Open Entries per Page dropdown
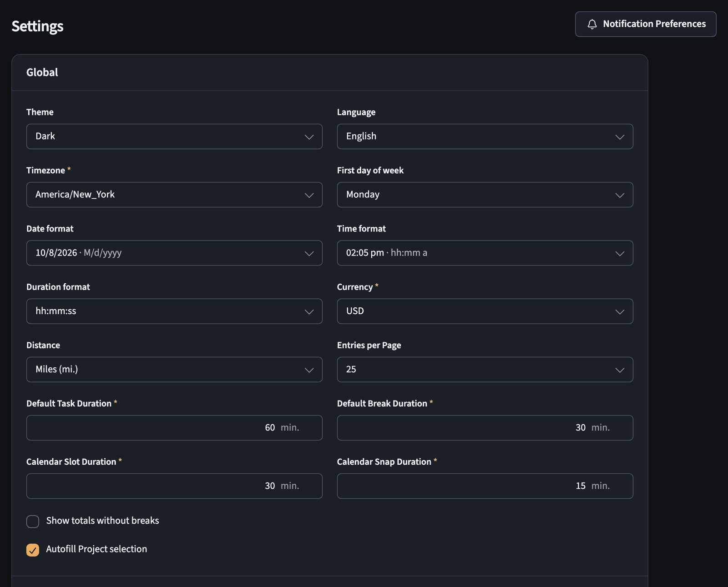 (485, 369)
